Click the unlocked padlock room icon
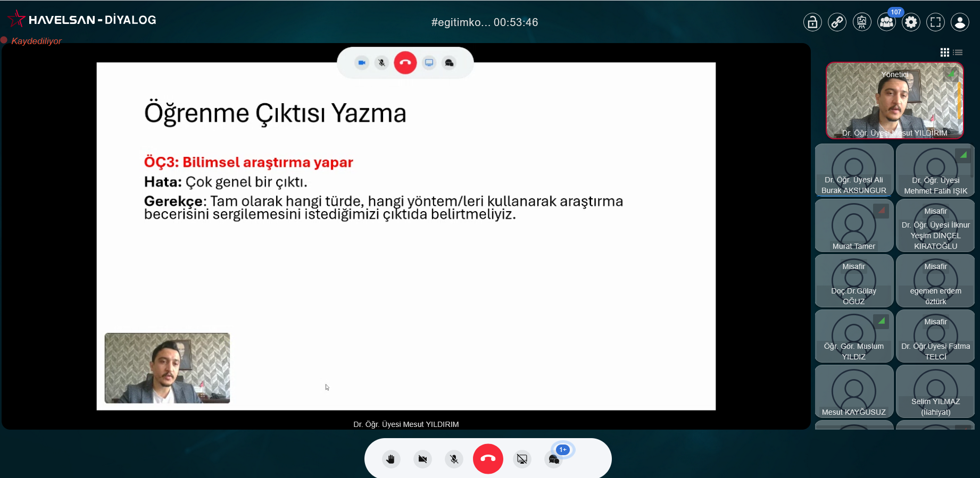This screenshot has height=478, width=980. pos(812,22)
